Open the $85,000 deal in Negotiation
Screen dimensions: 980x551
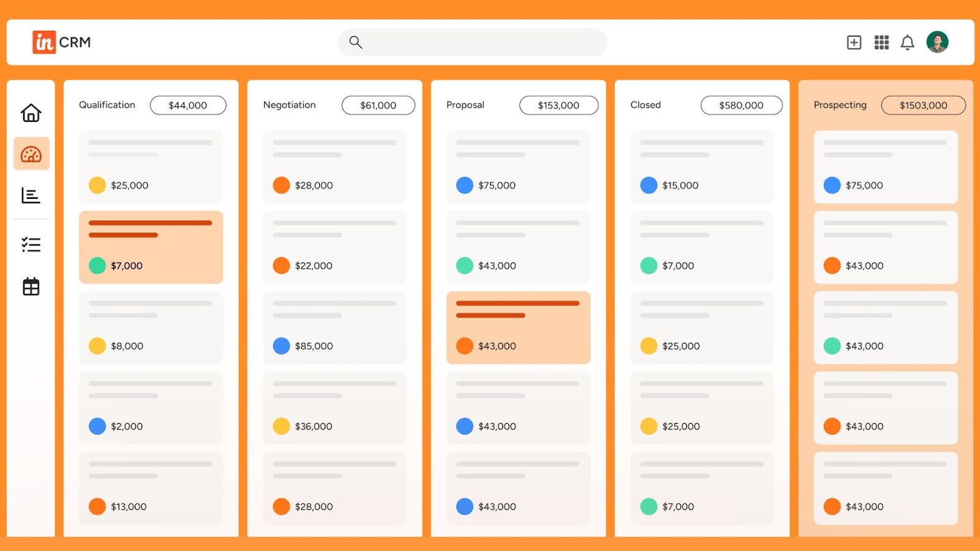click(334, 328)
